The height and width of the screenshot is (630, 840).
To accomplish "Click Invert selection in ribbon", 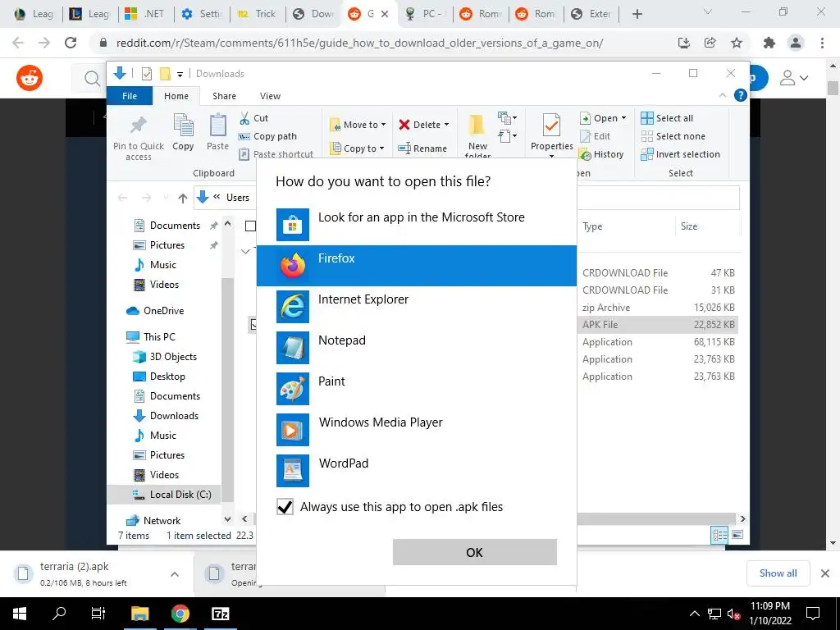I will point(680,154).
